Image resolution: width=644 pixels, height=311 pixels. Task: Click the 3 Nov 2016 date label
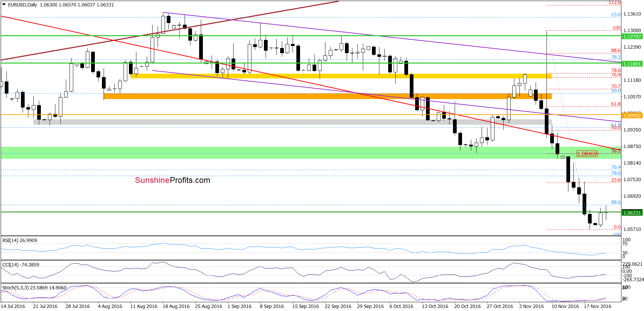pos(531,306)
